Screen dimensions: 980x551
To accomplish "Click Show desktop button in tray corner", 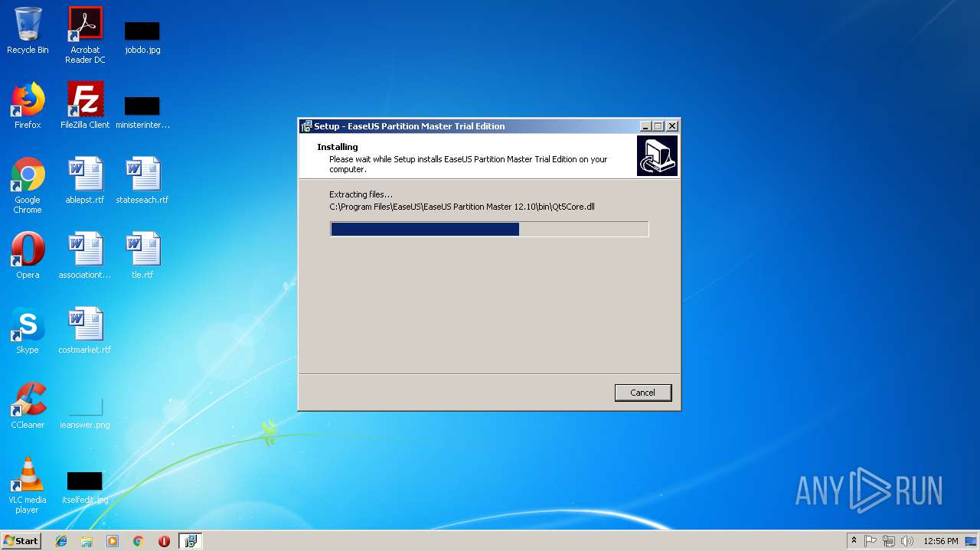I will point(972,541).
